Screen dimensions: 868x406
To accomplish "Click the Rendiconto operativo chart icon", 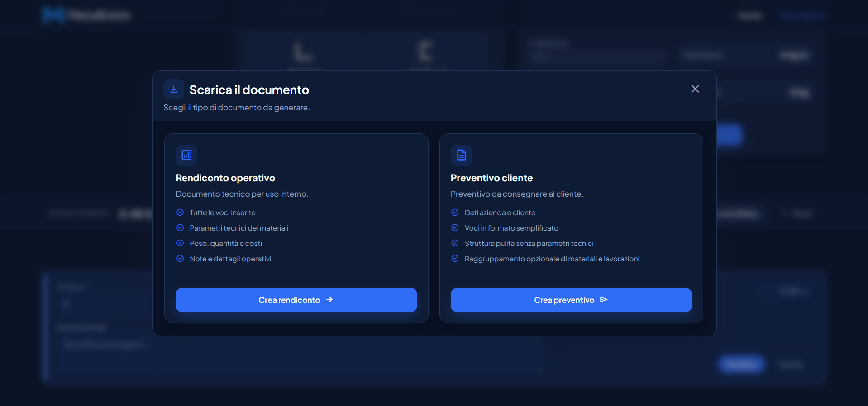I will point(186,155).
